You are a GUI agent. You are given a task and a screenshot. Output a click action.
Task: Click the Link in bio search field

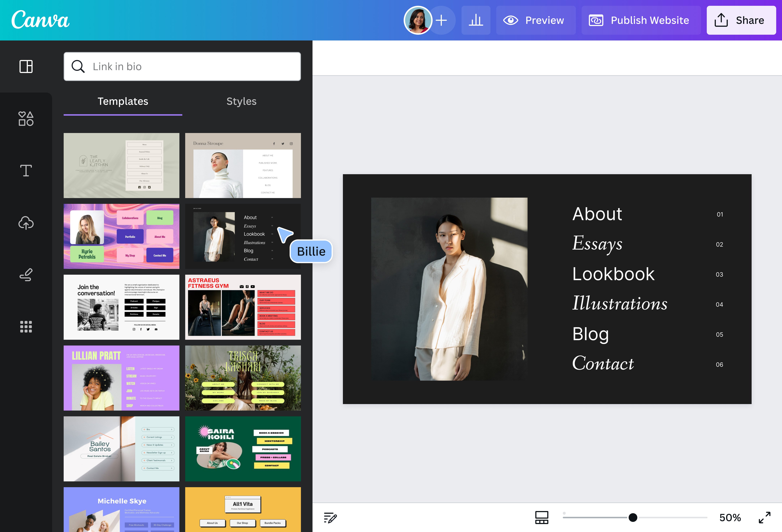point(182,66)
